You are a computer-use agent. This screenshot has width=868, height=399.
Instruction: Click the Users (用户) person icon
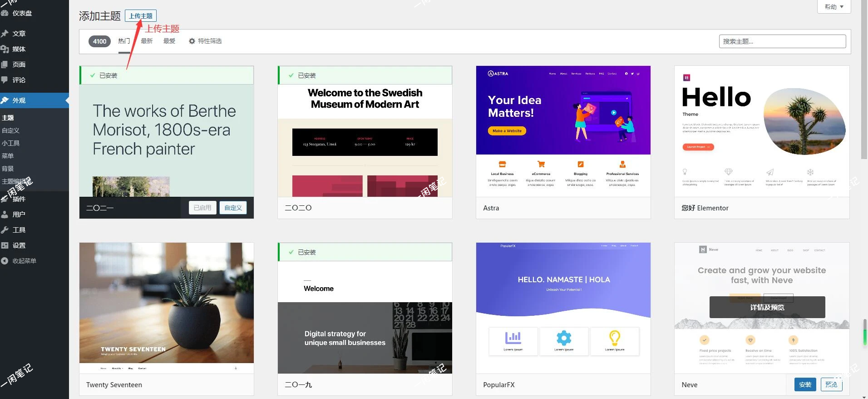tap(5, 214)
